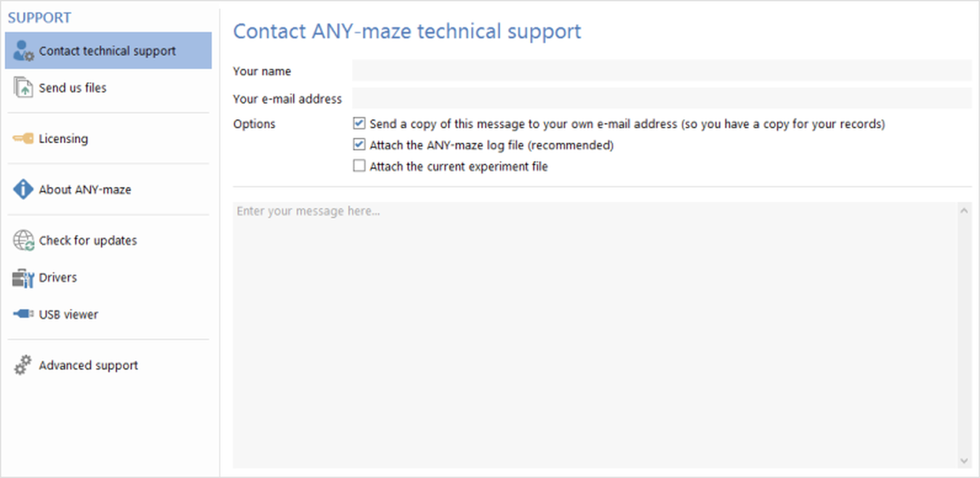Screen dimensions: 980x478
Task: Go to Advanced support label
Action: (88, 365)
